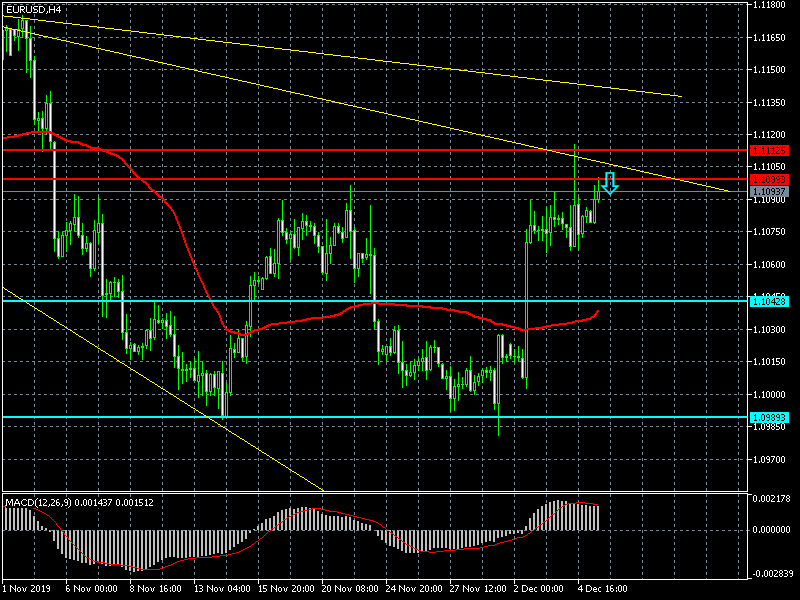Image resolution: width=800 pixels, height=600 pixels.
Task: Click the 20 Nov 08:00 time label
Action: click(350, 589)
